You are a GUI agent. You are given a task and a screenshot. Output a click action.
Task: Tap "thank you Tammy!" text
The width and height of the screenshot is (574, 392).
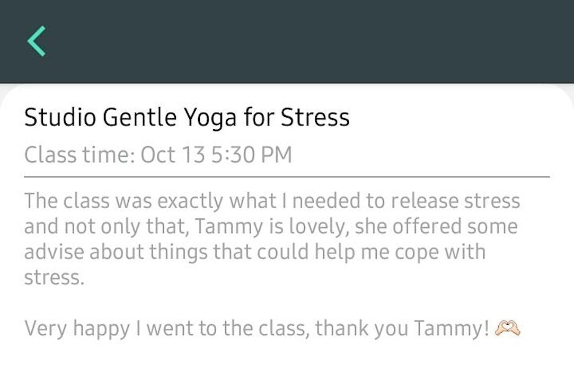click(402, 329)
